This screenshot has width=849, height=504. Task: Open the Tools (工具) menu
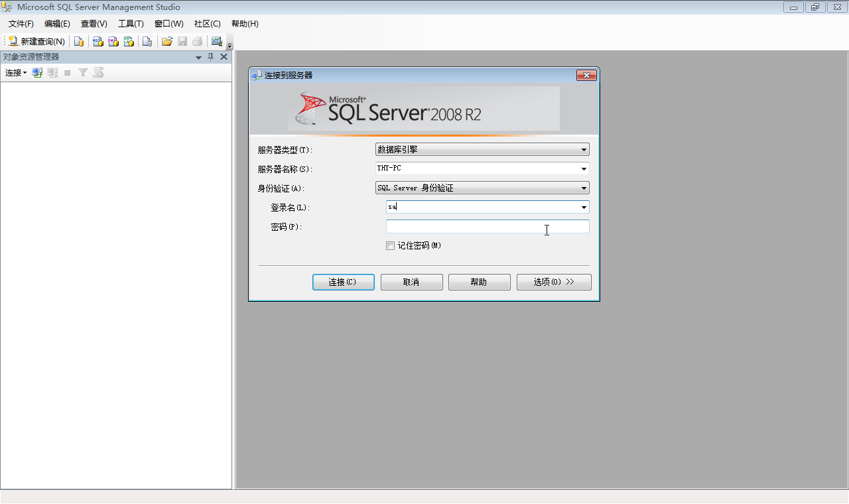131,24
